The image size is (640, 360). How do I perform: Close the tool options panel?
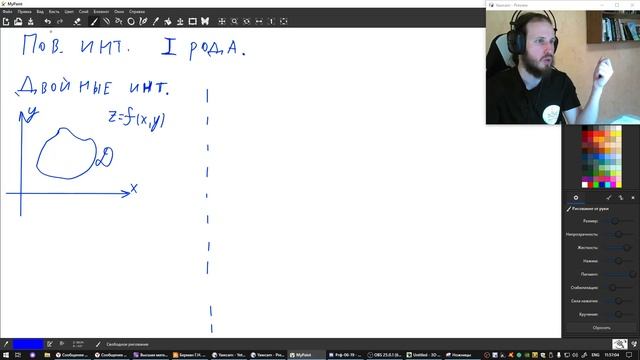633,198
